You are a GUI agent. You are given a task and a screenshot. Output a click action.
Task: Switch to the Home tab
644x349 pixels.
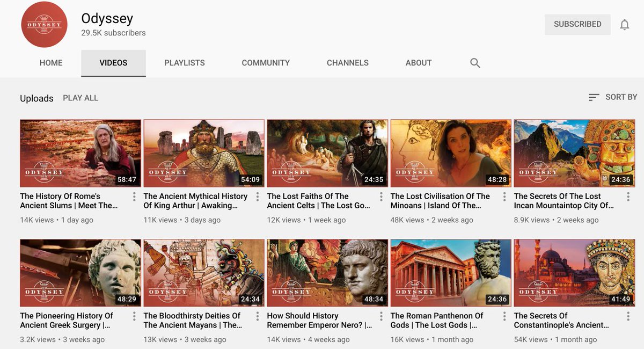point(51,63)
